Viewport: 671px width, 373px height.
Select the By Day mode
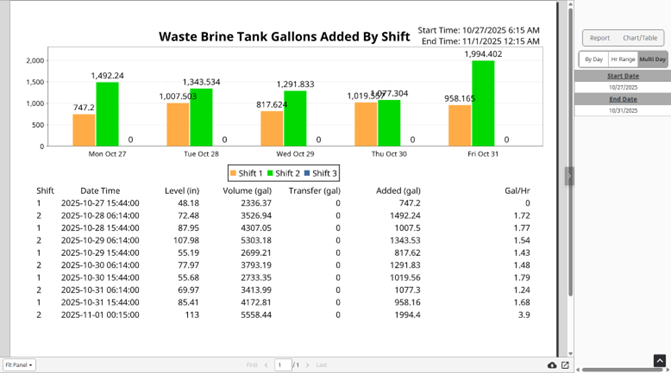click(594, 59)
